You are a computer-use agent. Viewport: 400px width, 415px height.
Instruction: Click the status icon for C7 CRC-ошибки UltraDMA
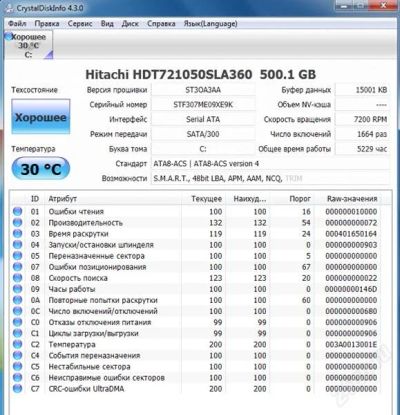click(18, 388)
